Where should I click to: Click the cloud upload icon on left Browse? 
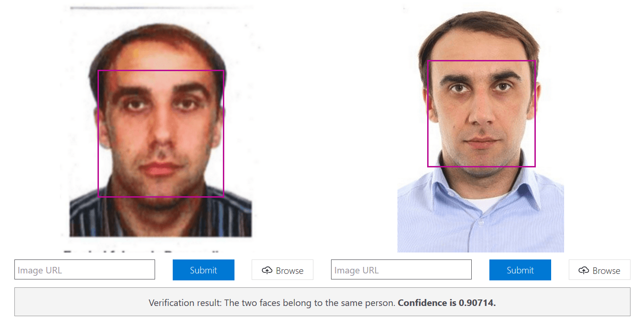pyautogui.click(x=267, y=270)
